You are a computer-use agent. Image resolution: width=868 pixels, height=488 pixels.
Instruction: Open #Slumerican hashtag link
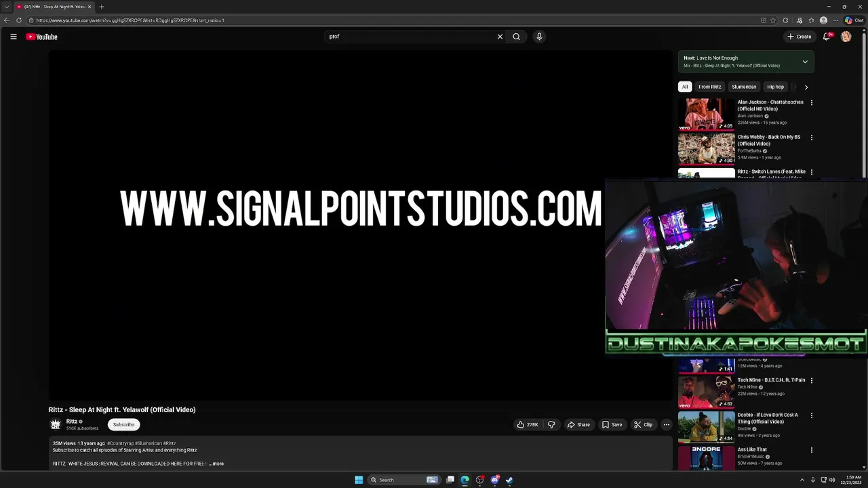(149, 443)
